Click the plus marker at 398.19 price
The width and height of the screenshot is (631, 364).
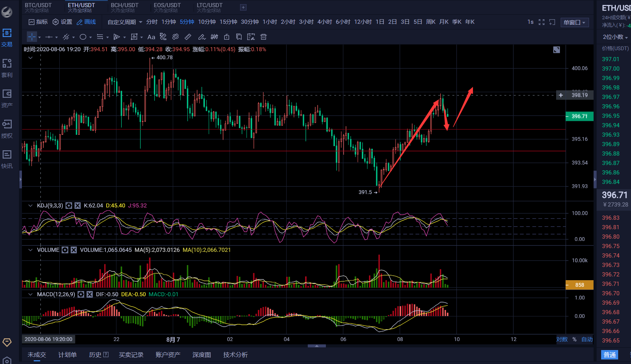[561, 95]
